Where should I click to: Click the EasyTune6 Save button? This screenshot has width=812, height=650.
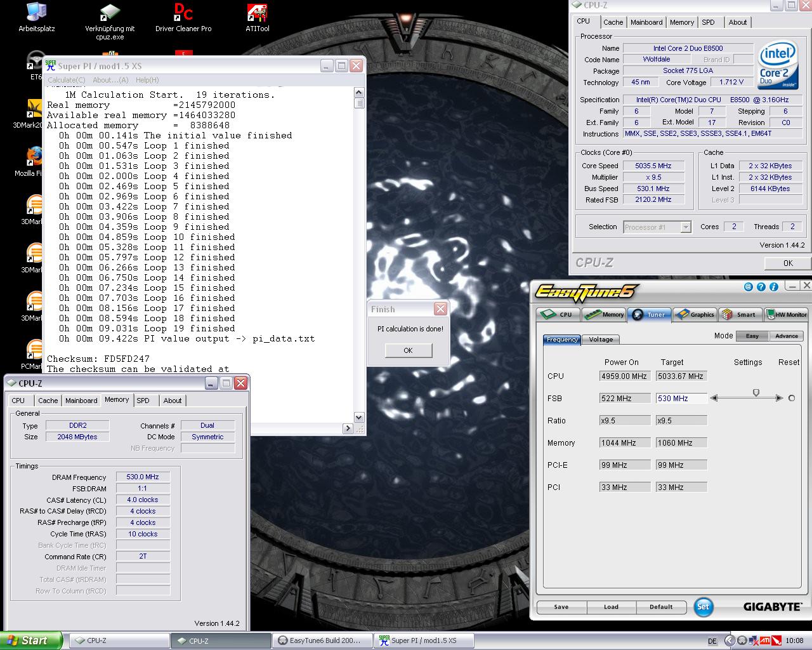coord(561,607)
